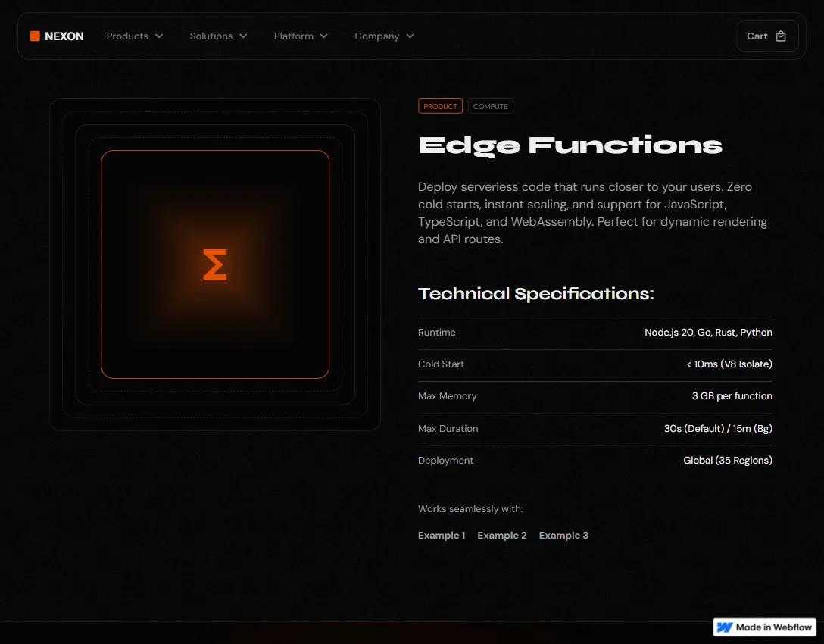Open the Company menu
Viewport: 824px width, 644px height.
(x=378, y=36)
